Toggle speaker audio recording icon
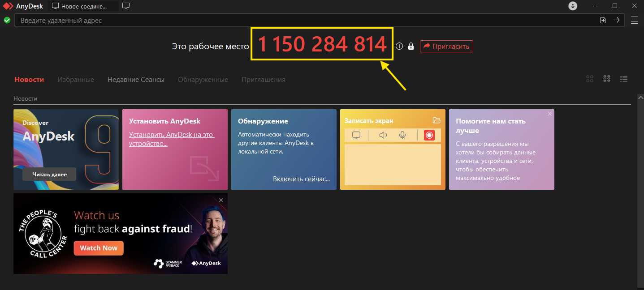The width and height of the screenshot is (644, 290). coord(383,135)
